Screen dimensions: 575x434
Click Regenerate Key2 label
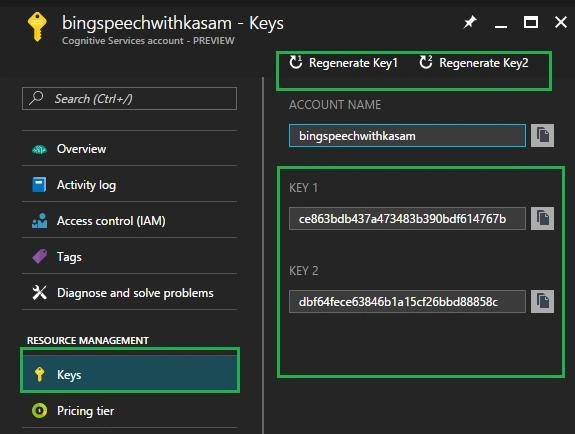(x=484, y=63)
